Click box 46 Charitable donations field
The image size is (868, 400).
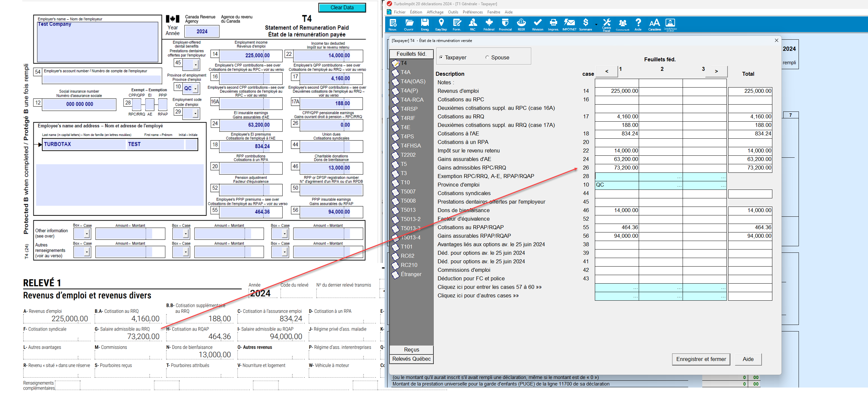331,168
